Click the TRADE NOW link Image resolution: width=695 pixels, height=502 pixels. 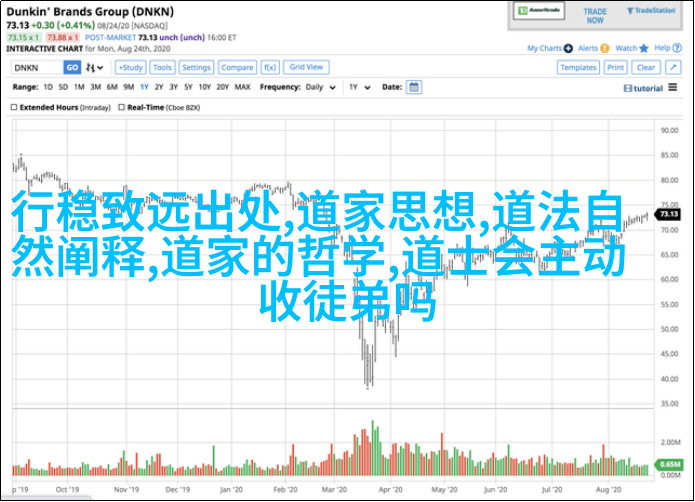pyautogui.click(x=595, y=16)
